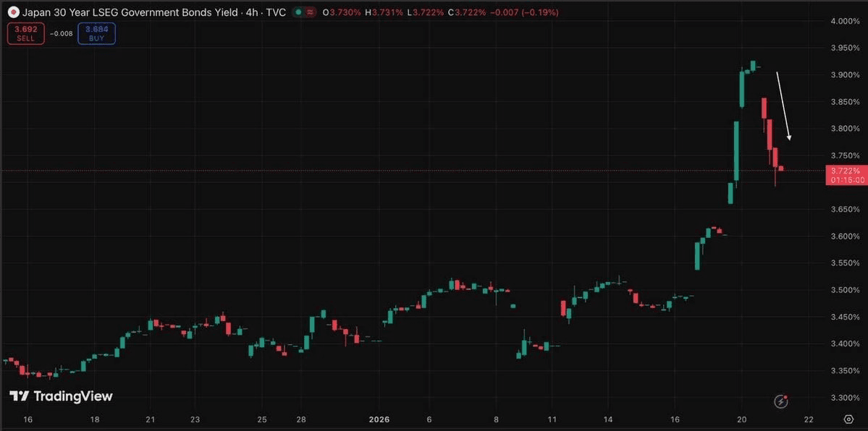Click the 3.500% mark on price axis

pyautogui.click(x=844, y=290)
